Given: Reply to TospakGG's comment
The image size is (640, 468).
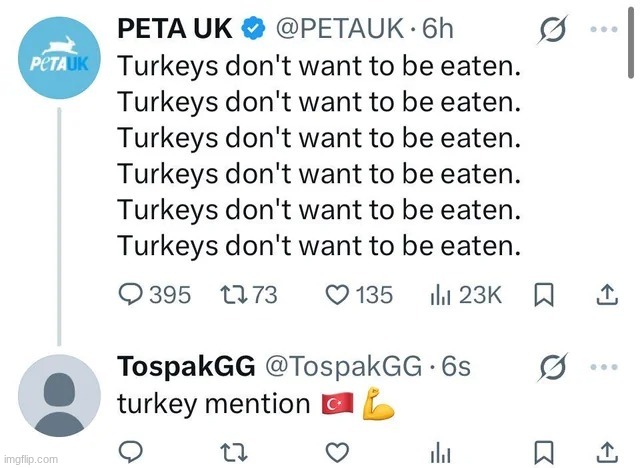Looking at the screenshot, I should [x=132, y=452].
